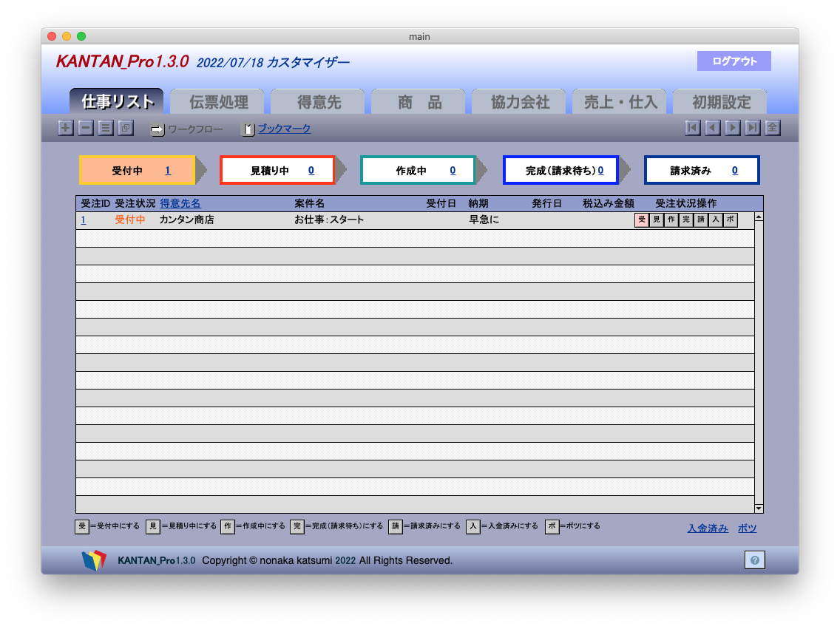Open the 仕事リスト tab
This screenshot has height=629, width=840.
click(117, 101)
